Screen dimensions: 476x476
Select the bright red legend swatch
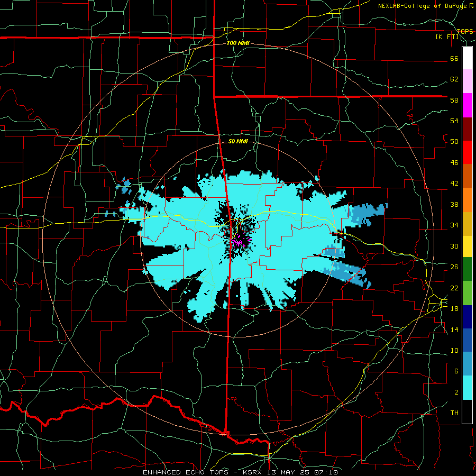click(467, 152)
